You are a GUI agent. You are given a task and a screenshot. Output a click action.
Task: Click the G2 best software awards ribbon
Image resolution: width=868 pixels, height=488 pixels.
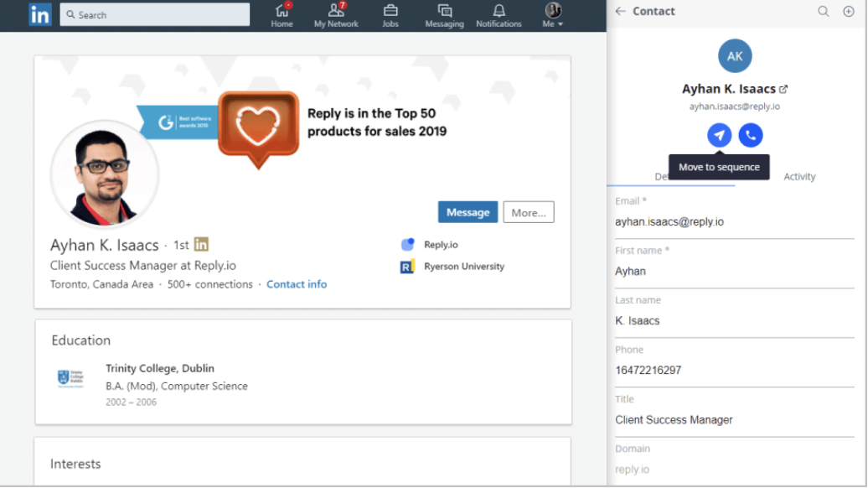point(178,122)
